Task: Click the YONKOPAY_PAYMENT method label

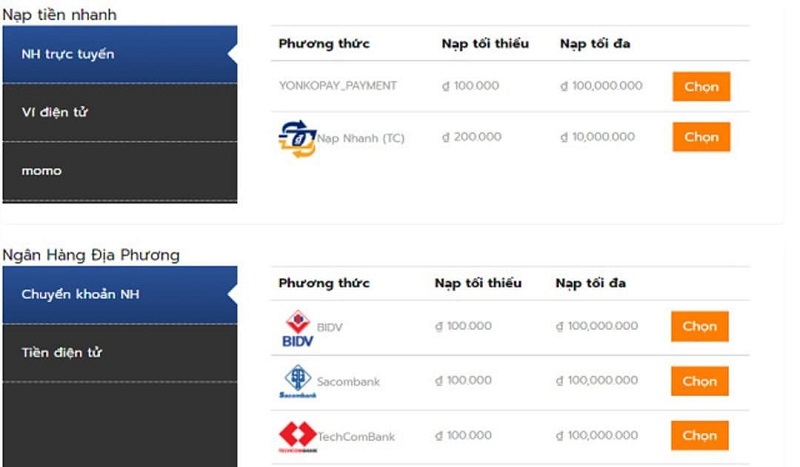Action: click(x=338, y=86)
